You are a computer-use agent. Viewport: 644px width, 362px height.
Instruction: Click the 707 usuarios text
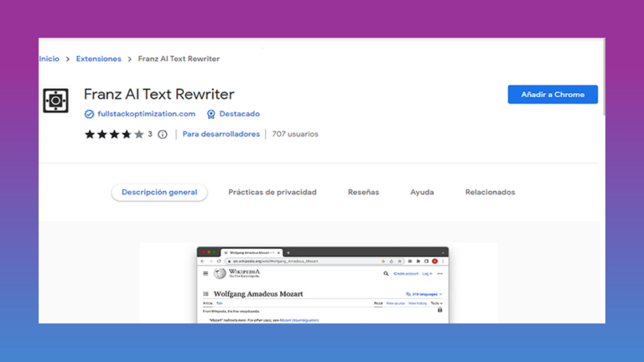pos(295,134)
